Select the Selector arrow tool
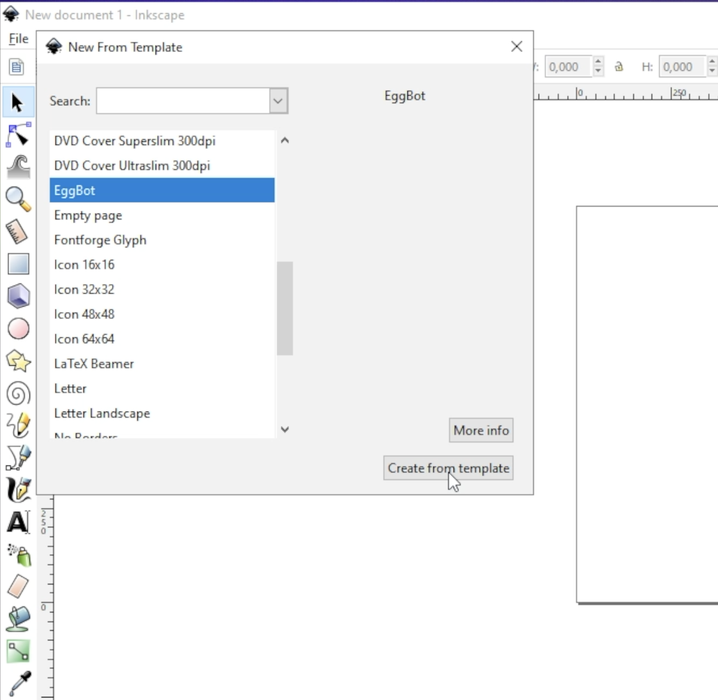The height and width of the screenshot is (700, 718). [17, 102]
